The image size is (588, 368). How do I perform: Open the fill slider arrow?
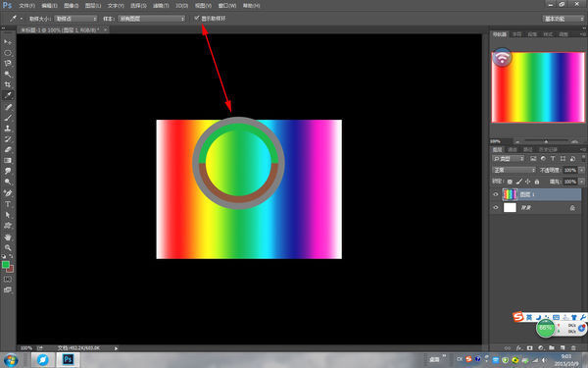[x=581, y=182]
